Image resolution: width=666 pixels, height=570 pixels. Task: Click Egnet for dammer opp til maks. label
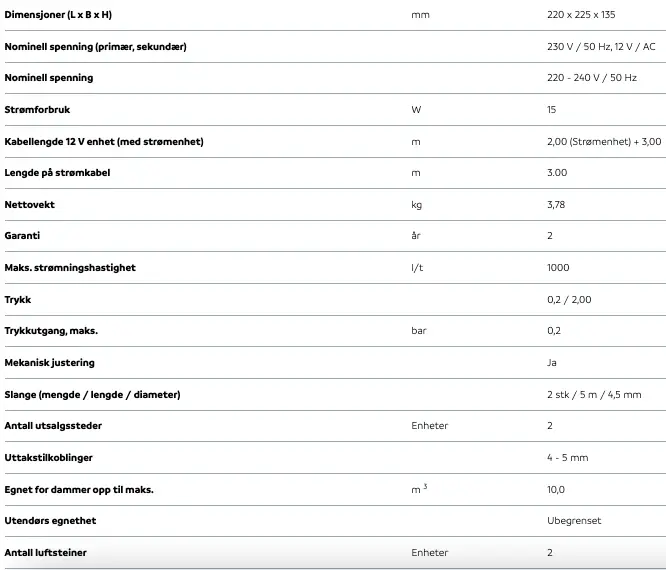(x=79, y=490)
